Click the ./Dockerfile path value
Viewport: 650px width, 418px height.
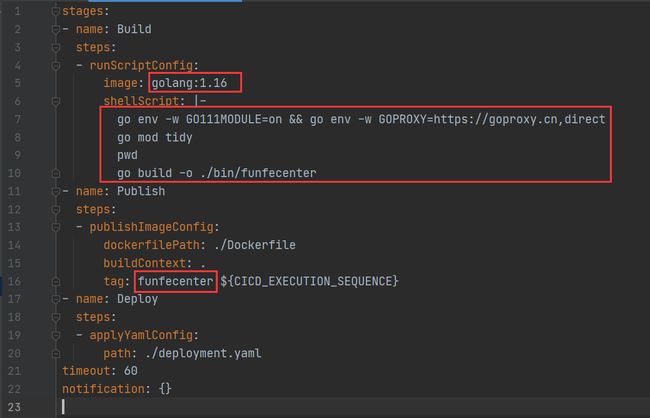[255, 245]
